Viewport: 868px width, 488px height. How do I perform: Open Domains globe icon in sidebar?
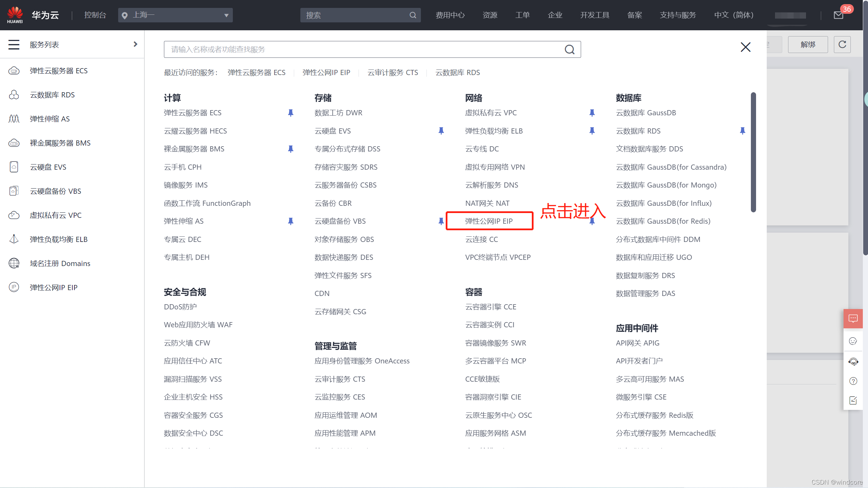(14, 263)
